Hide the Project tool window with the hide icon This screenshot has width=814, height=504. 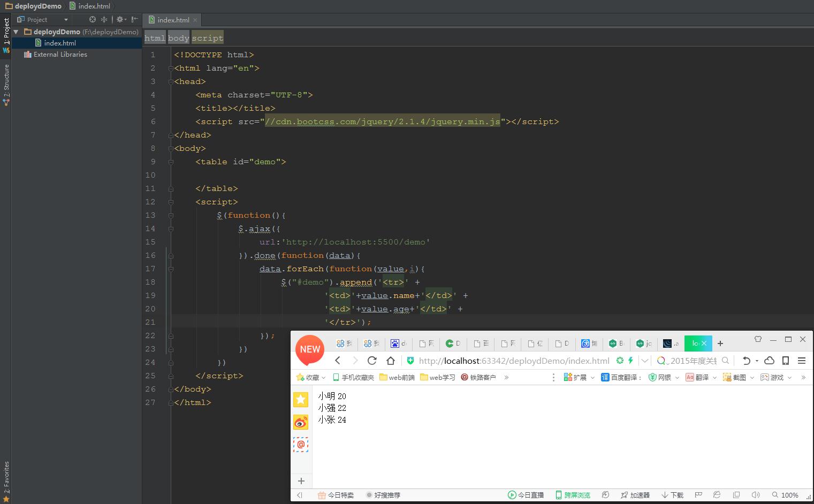click(x=135, y=19)
